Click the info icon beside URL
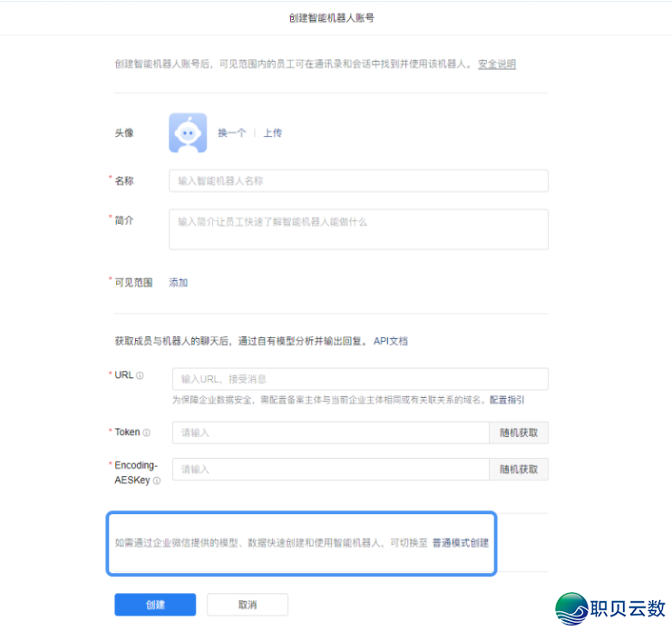This screenshot has width=672, height=631. (x=141, y=375)
